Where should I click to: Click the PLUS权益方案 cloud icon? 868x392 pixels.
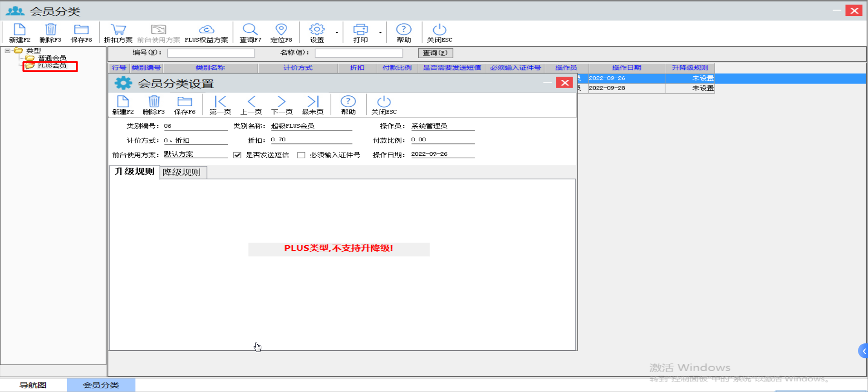pos(206,30)
